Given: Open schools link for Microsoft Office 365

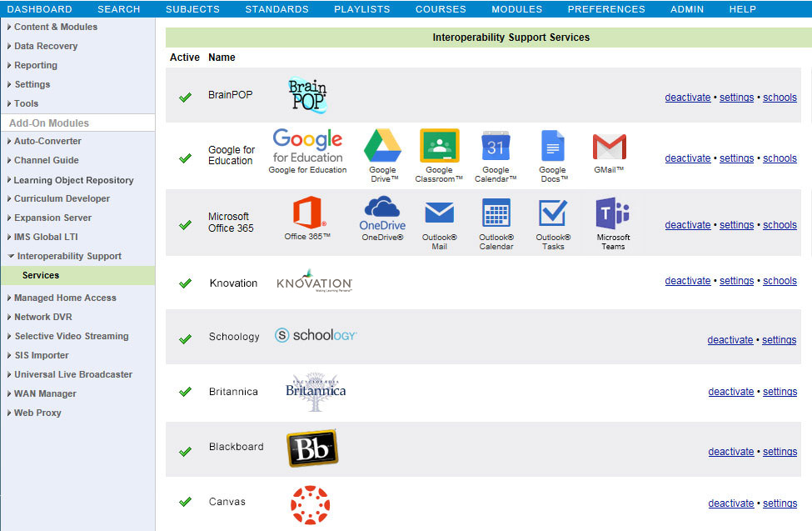Looking at the screenshot, I should pyautogui.click(x=780, y=225).
